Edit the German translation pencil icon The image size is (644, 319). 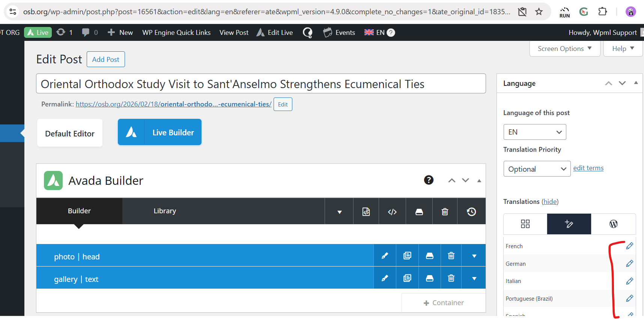click(629, 264)
